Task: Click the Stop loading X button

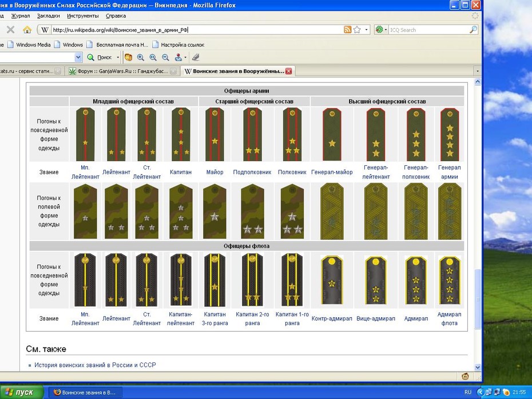Action: pyautogui.click(x=10, y=30)
